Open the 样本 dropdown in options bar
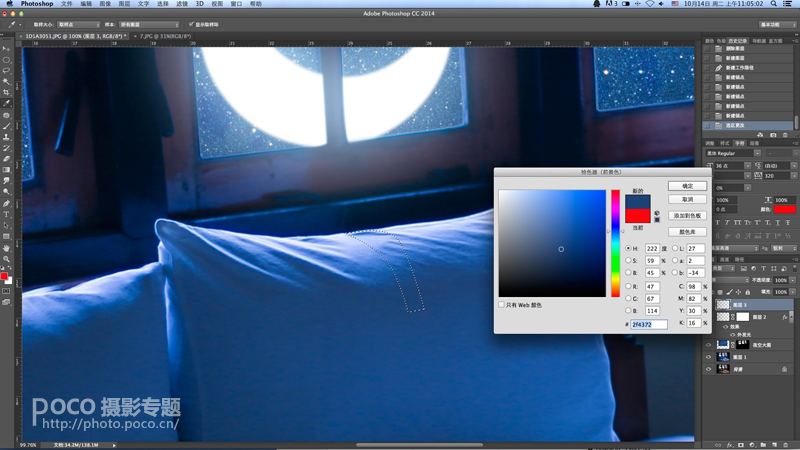 [x=149, y=24]
